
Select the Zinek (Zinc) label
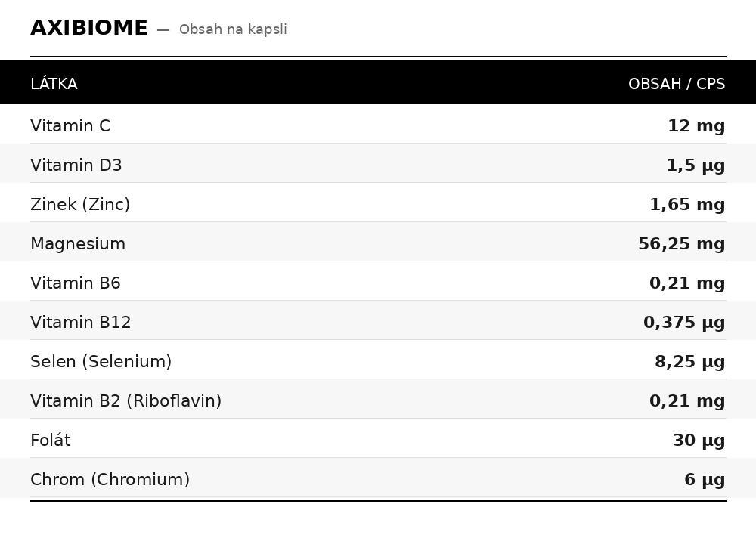80,205
